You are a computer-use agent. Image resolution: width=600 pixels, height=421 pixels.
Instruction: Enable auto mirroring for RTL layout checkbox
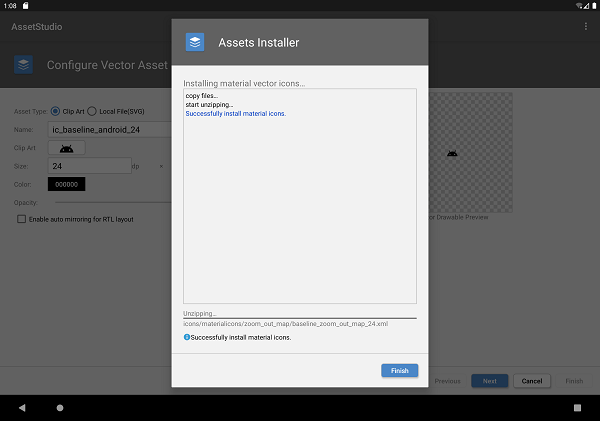point(21,219)
